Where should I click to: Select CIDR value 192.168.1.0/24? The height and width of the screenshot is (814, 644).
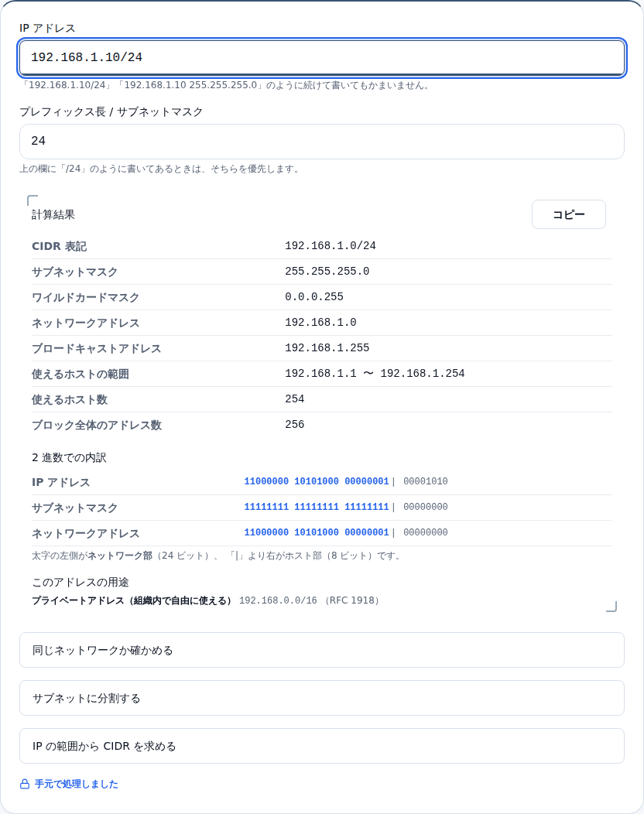point(331,245)
